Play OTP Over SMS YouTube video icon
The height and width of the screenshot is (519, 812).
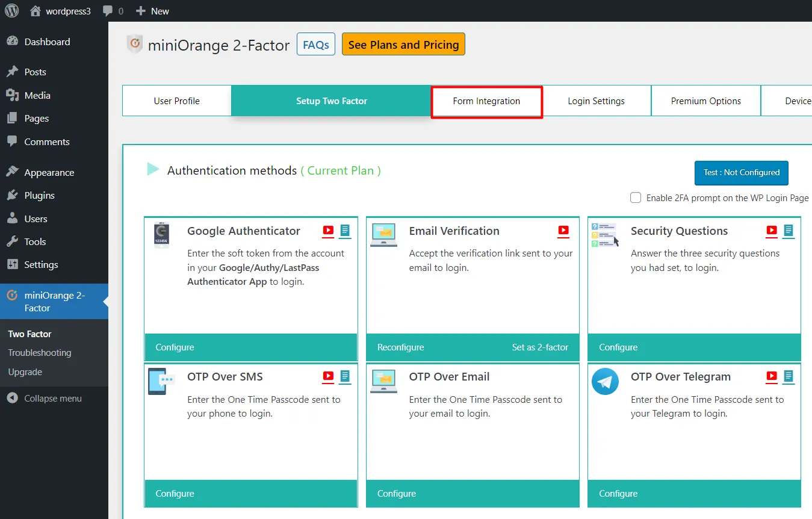[x=328, y=376]
